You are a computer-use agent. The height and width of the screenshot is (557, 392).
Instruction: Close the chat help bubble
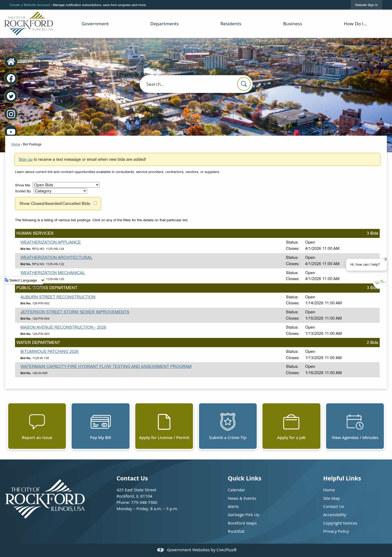385,259
